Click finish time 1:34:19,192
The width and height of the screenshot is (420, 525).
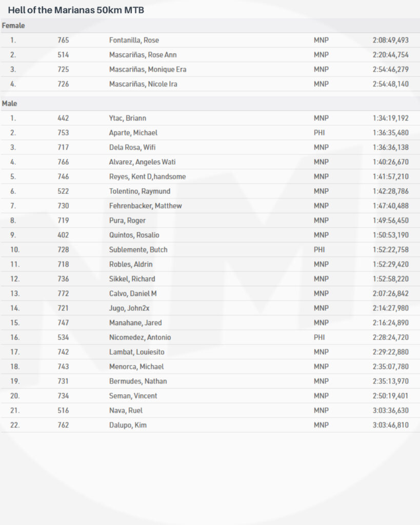pyautogui.click(x=390, y=118)
